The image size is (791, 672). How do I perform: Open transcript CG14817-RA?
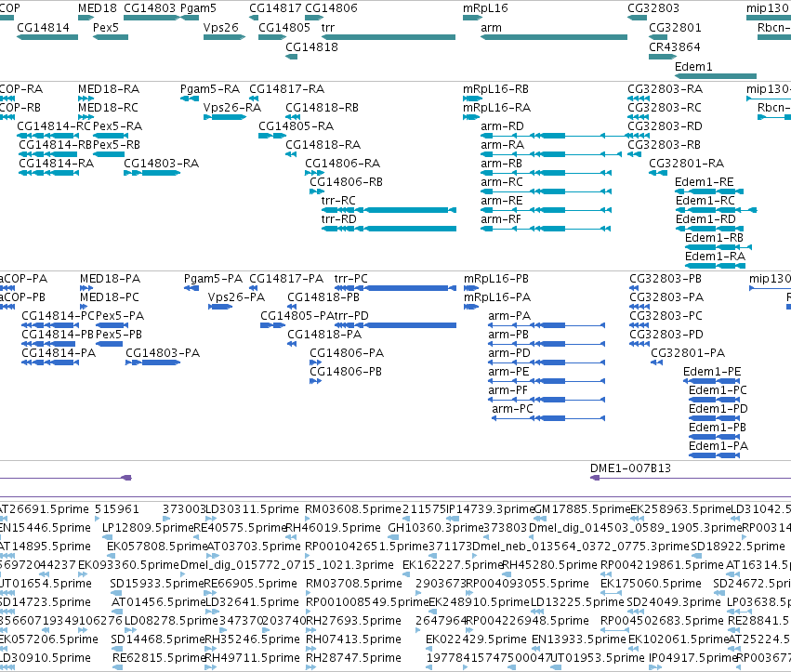tap(286, 89)
